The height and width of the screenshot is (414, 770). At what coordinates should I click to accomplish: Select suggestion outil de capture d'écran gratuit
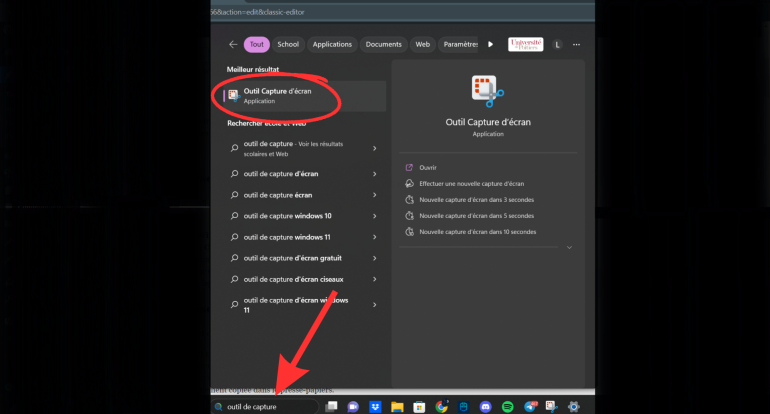pos(293,258)
